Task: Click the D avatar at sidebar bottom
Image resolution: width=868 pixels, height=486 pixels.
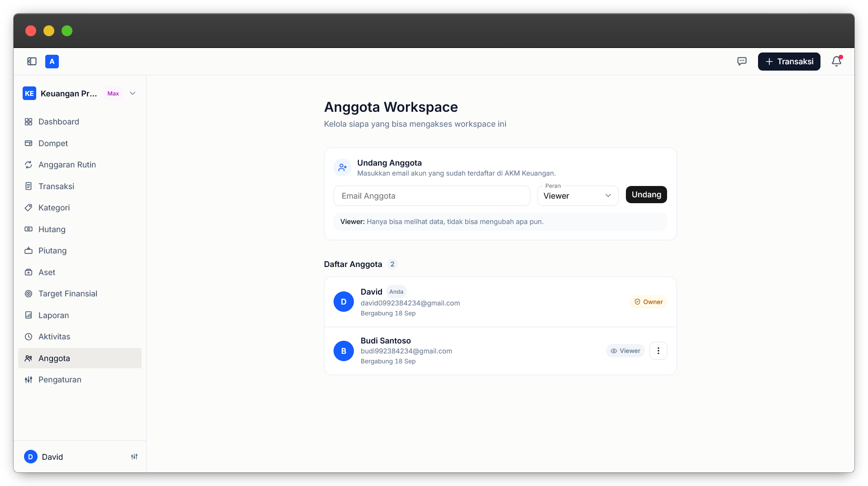Action: pos(31,457)
